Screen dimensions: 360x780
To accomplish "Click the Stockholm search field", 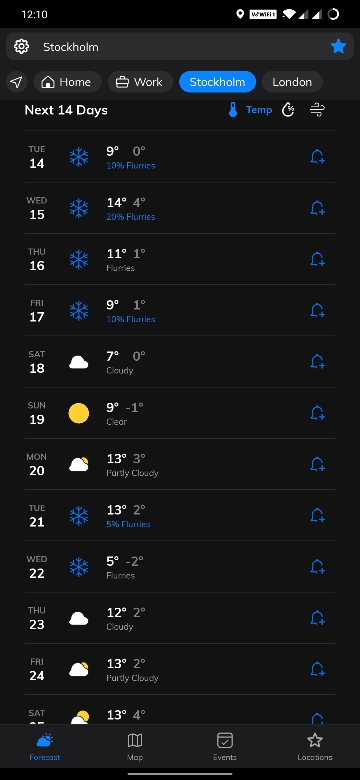I will click(x=180, y=47).
